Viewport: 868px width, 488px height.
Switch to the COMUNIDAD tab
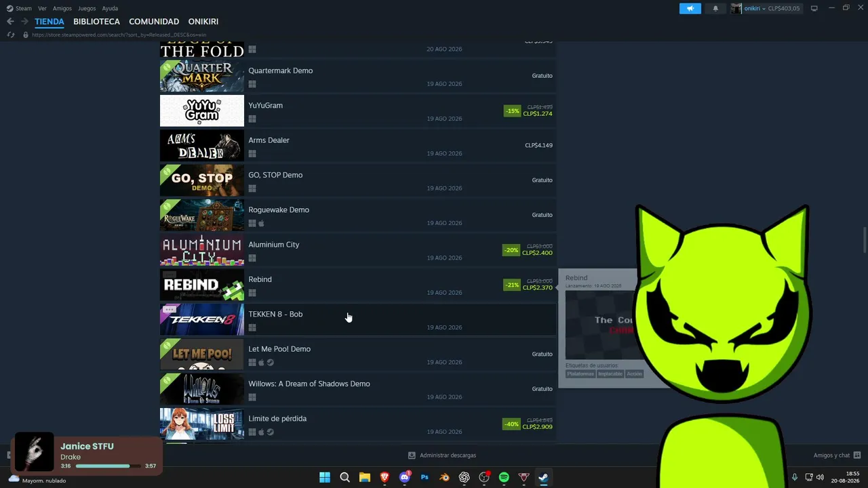coord(154,22)
